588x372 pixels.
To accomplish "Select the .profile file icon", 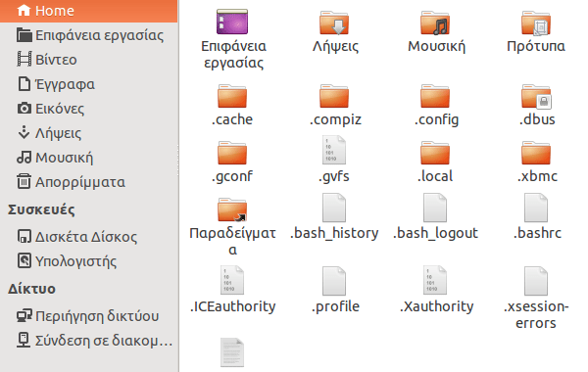I will pos(334,281).
